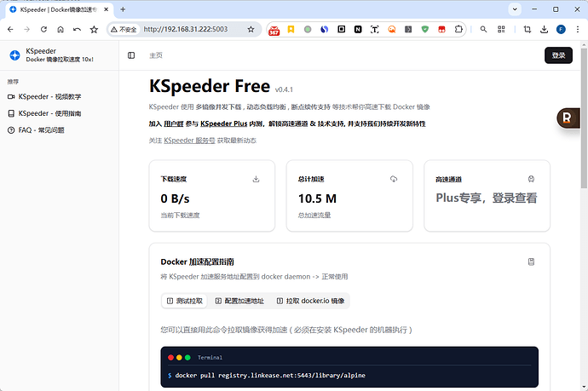Click the 登录 button
The image size is (588, 391).
pyautogui.click(x=558, y=55)
